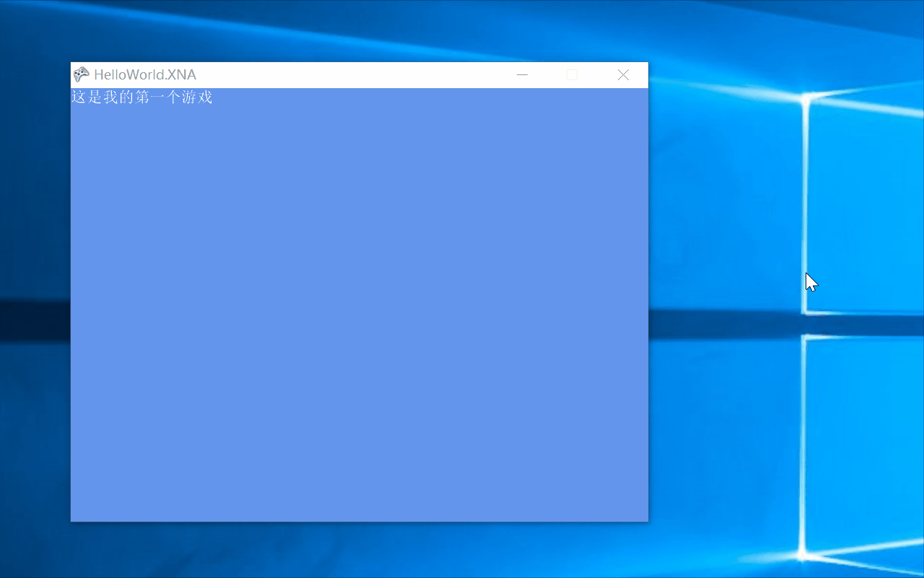Click the grayed-out maximize button
This screenshot has width=924, height=578.
(572, 74)
